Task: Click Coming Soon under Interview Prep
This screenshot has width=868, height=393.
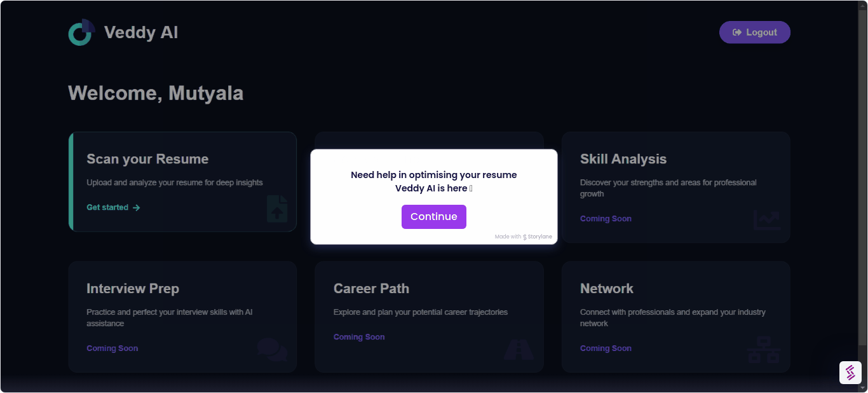Action: 112,348
